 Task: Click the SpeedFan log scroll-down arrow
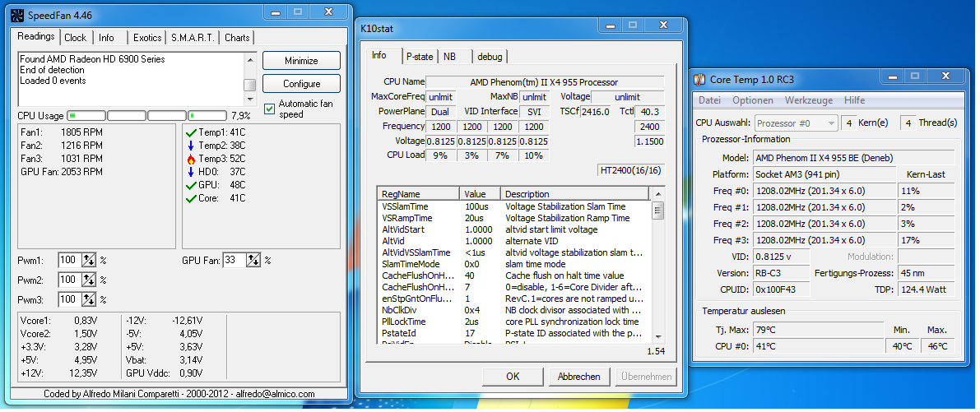pyautogui.click(x=250, y=100)
